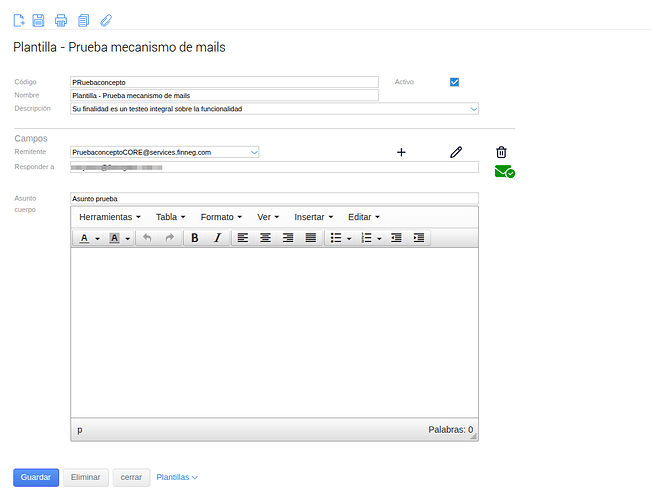The height and width of the screenshot is (500, 652).
Task: Delete using the trash can icon
Action: (x=501, y=152)
